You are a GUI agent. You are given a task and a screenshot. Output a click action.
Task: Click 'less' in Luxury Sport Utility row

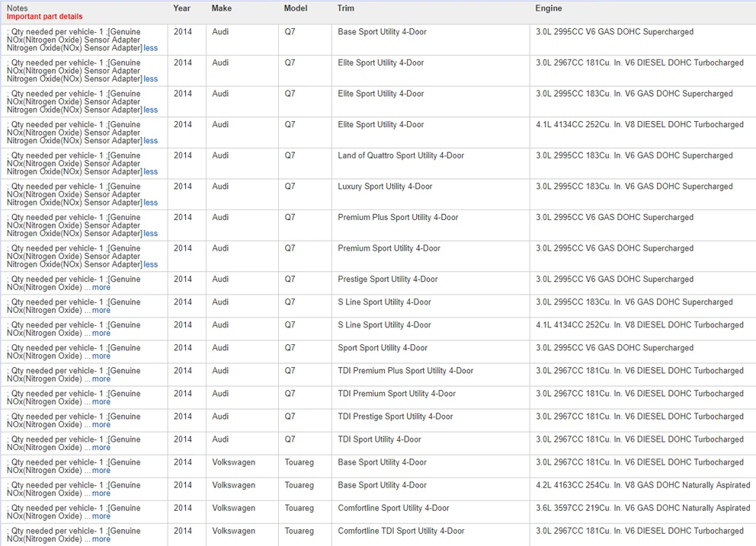click(150, 203)
